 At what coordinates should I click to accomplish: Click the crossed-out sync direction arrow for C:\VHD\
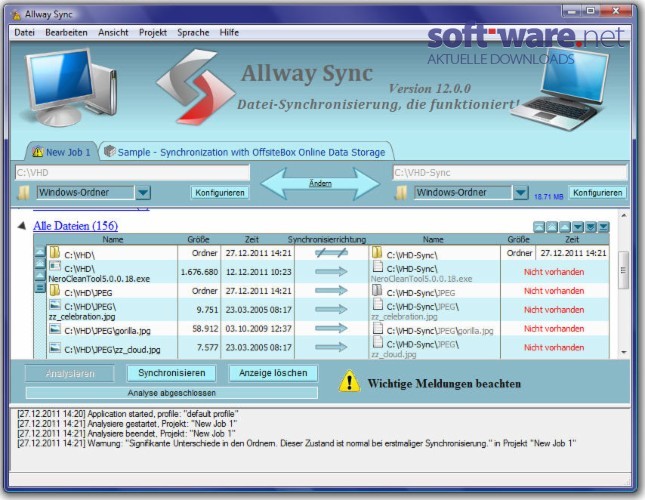(x=331, y=253)
